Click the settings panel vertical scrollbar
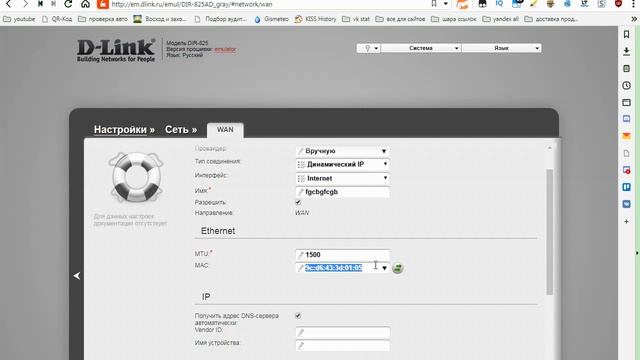Viewport: 640px width, 360px height. point(550,231)
